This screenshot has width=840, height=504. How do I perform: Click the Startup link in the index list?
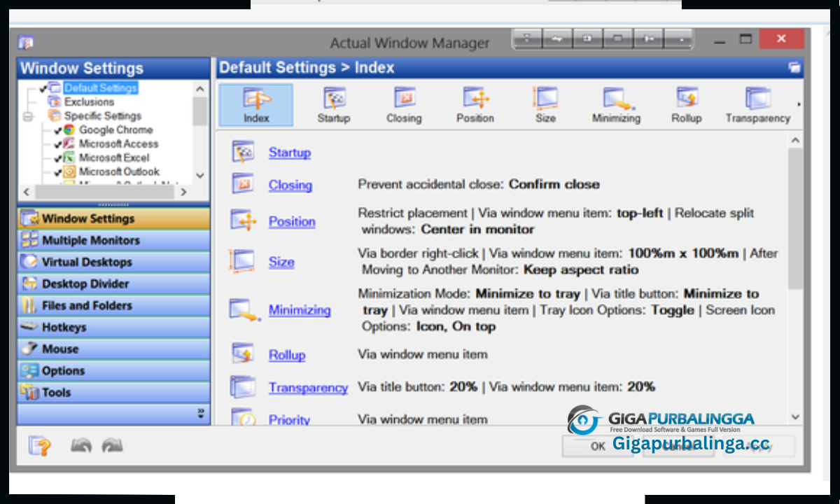290,153
